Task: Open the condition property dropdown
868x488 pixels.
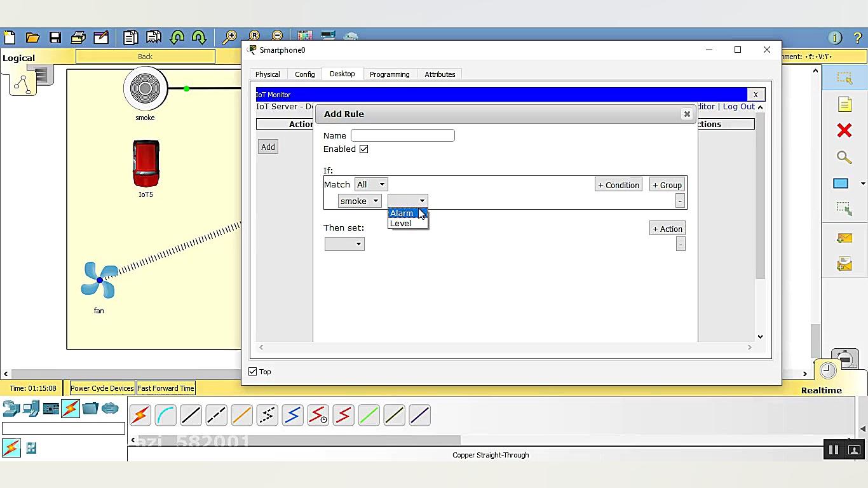Action: pyautogui.click(x=407, y=201)
